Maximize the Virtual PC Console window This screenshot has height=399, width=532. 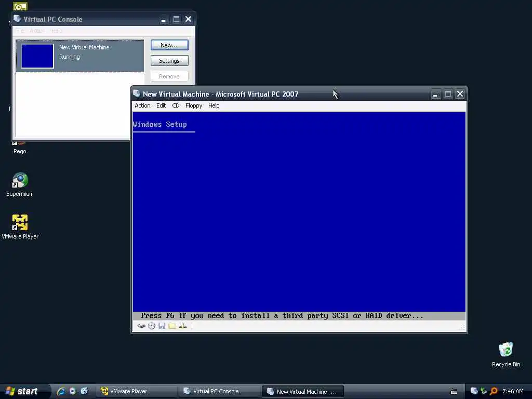pyautogui.click(x=176, y=19)
